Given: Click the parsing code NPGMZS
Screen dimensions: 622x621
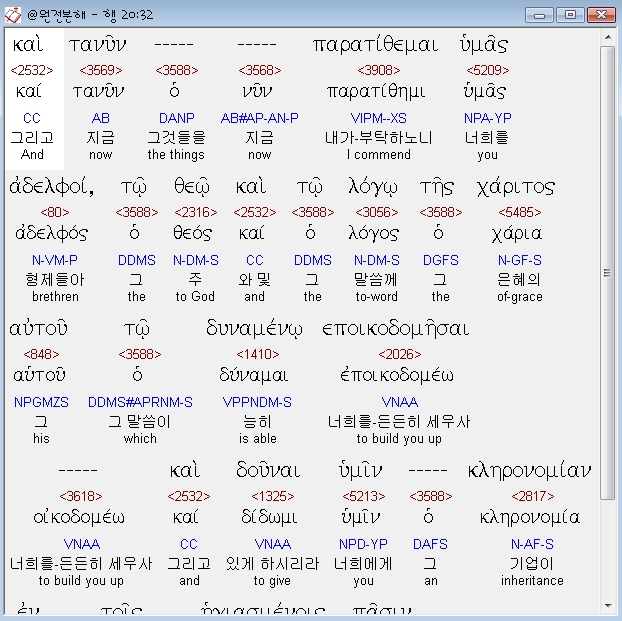Looking at the screenshot, I should 41,402.
